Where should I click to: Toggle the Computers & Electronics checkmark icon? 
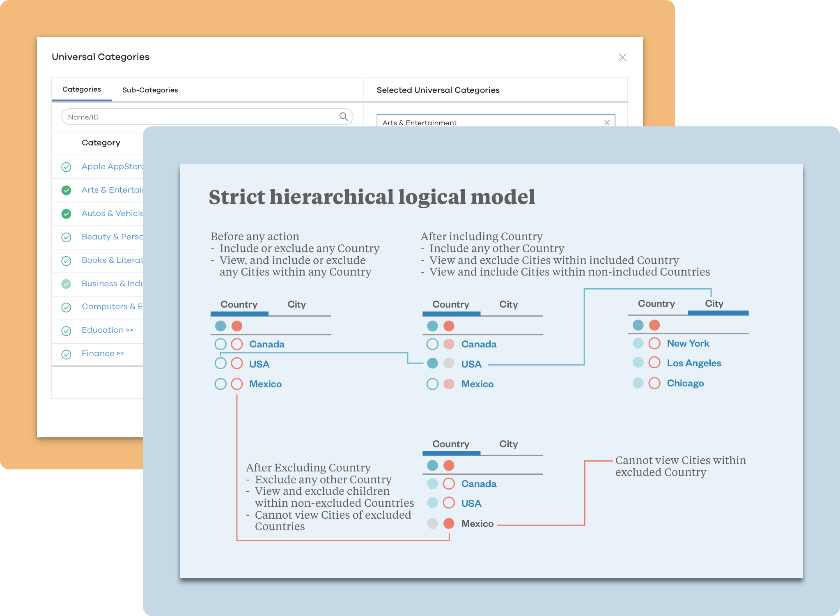coord(66,308)
